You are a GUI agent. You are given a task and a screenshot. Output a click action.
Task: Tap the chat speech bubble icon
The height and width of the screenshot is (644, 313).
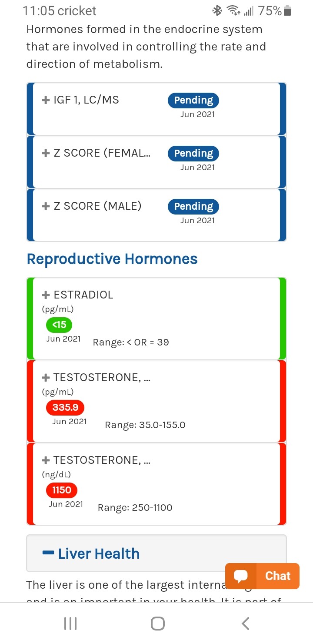point(241,576)
